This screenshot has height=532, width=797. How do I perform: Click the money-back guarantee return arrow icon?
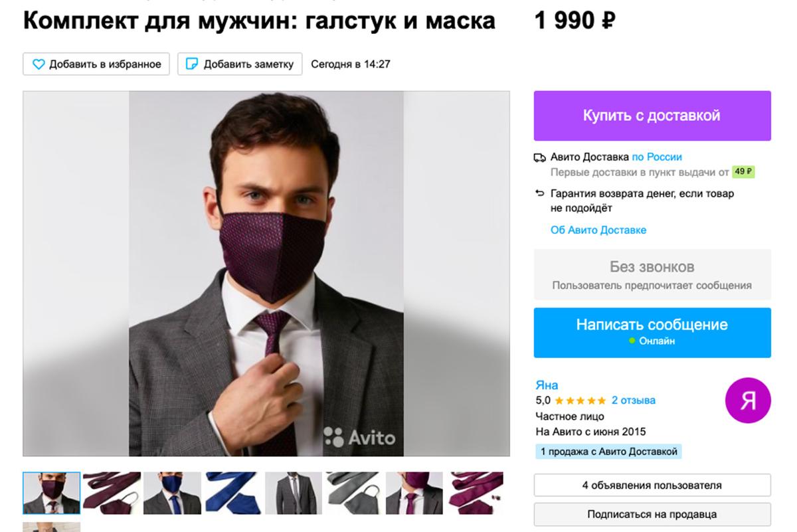(540, 194)
